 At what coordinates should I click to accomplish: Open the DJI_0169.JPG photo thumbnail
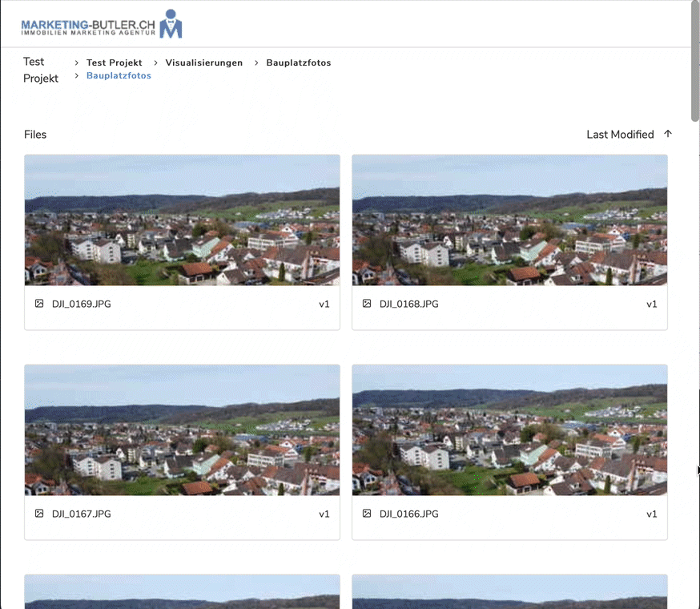tap(182, 220)
